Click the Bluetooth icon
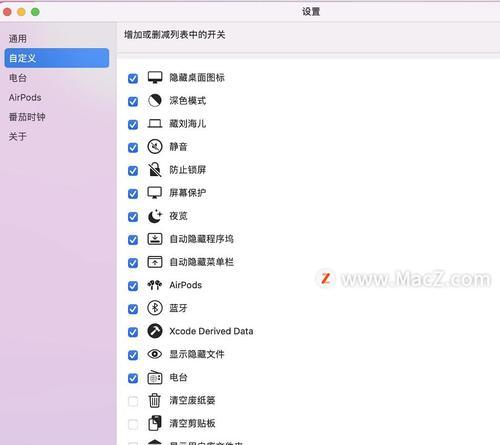 click(x=155, y=308)
